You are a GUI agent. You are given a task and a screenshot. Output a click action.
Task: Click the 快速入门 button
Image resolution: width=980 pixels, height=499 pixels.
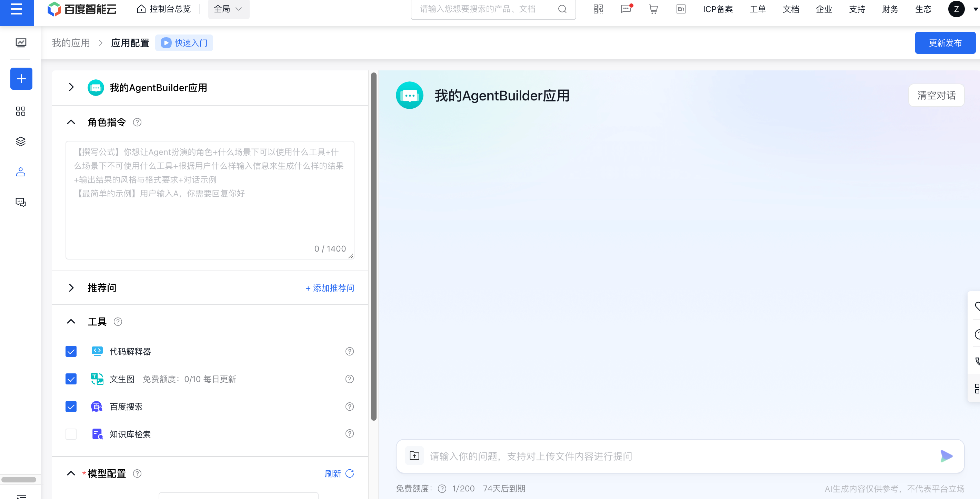point(184,43)
